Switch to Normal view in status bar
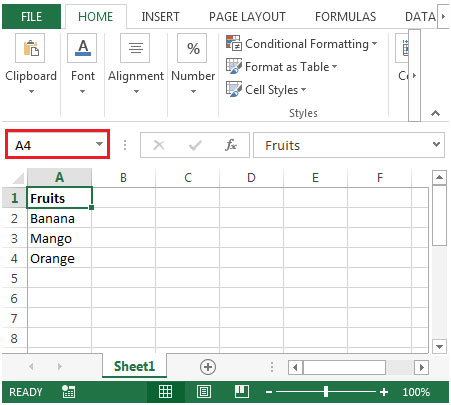Screen dimensions: 451x405 pyautogui.click(x=165, y=392)
